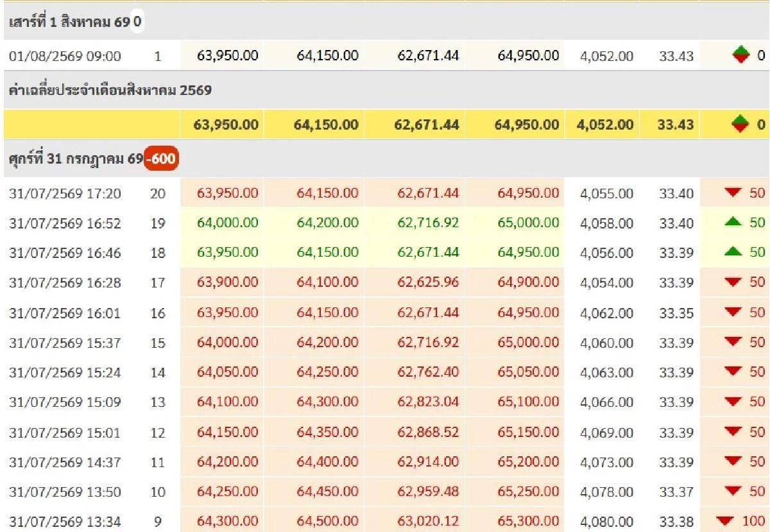This screenshot has height=532, width=770.
Task: Click the red down arrow in the 15:37 row
Action: pos(733,342)
